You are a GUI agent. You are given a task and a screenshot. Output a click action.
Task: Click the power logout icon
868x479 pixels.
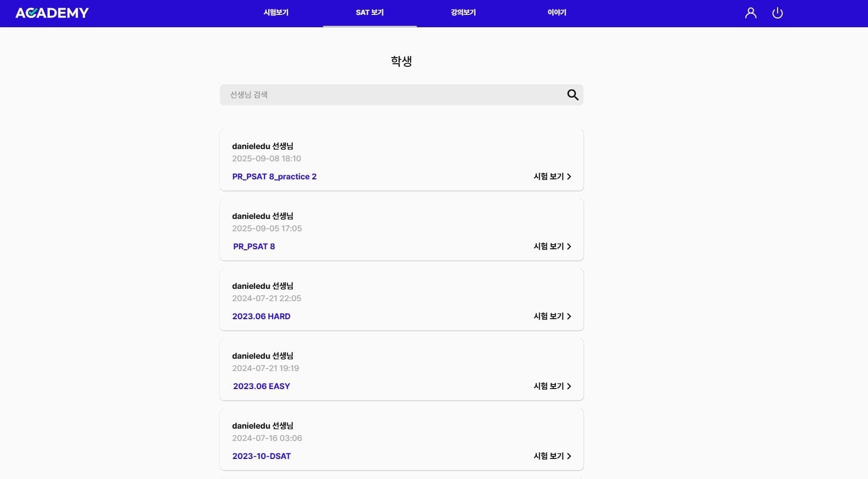(x=777, y=13)
